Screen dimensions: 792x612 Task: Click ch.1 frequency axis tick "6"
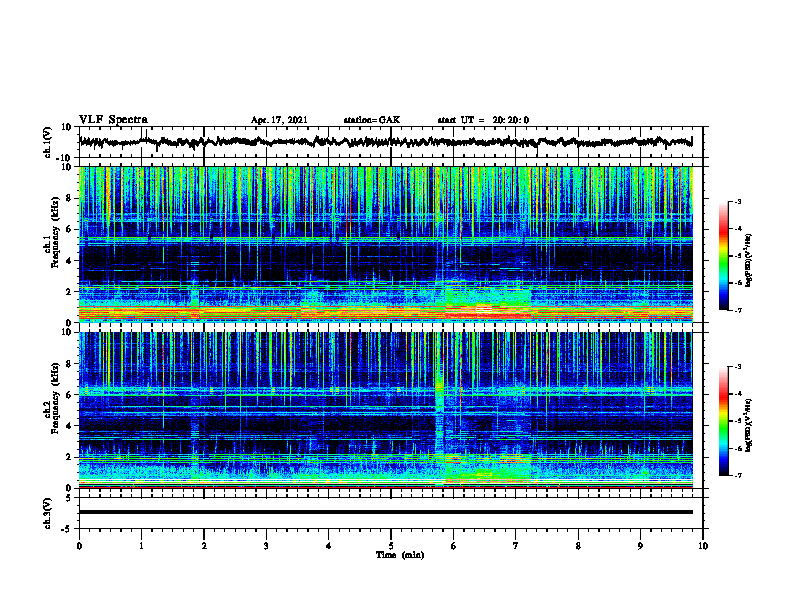(69, 230)
